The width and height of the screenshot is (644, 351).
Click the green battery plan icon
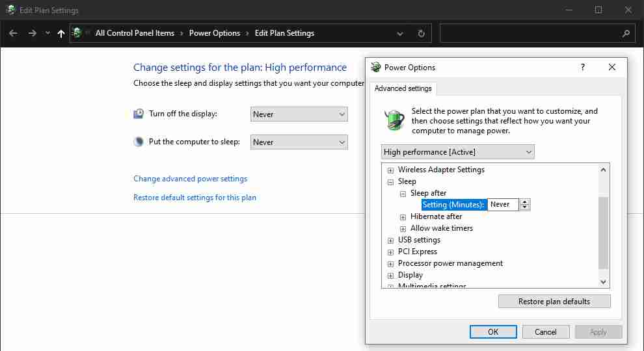point(394,120)
